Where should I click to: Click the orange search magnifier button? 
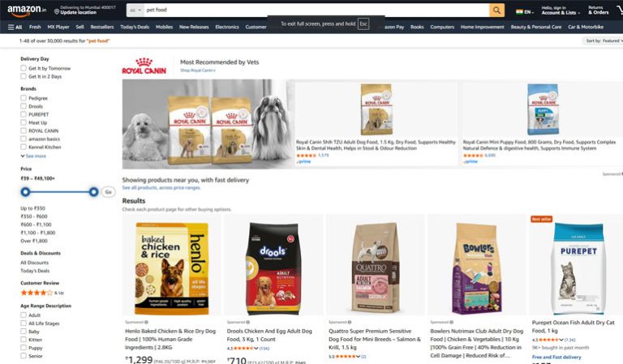point(496,11)
